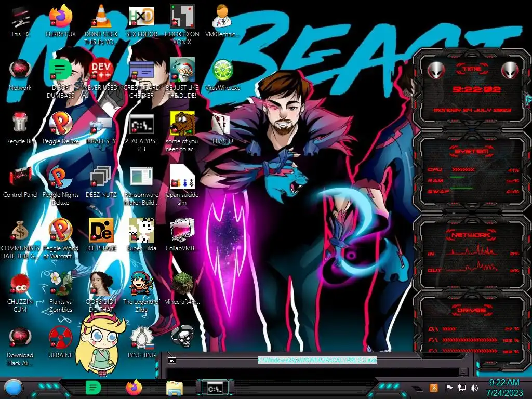Select the money bag COMMUNISTS HATE THIS icon

click(20, 239)
